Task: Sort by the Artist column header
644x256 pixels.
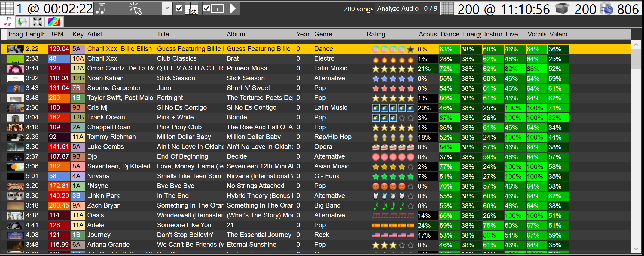Action: [x=95, y=34]
